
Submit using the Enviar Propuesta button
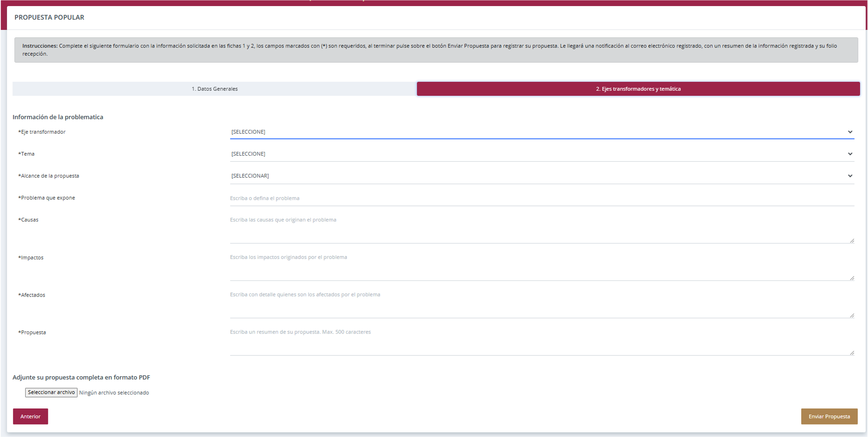click(829, 416)
